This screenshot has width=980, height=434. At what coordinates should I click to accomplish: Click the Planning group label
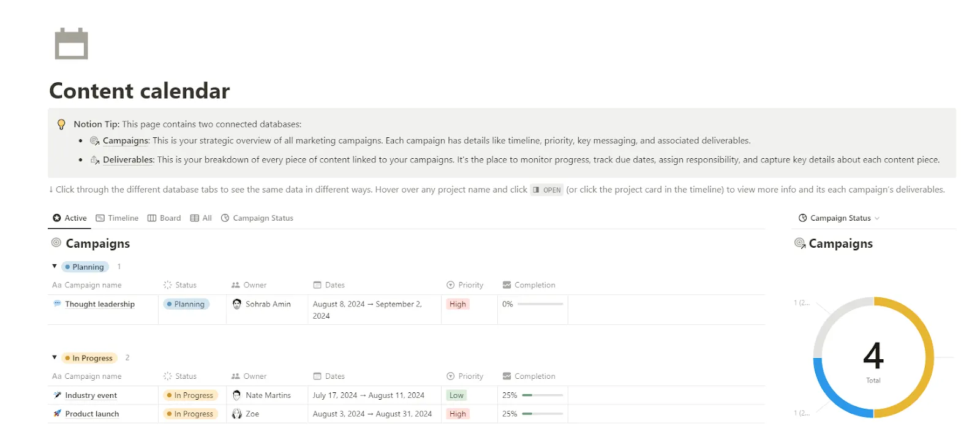point(85,267)
